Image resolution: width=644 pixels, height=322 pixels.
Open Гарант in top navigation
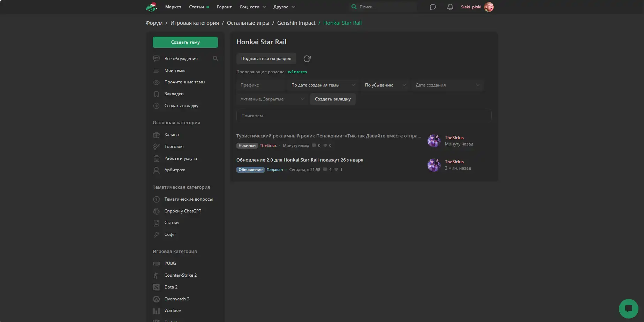(x=224, y=7)
